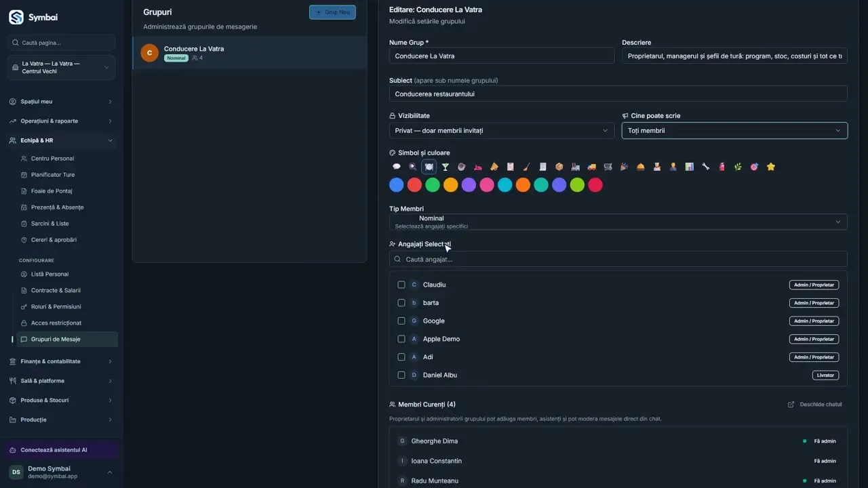Choose the delivery truck group symbol
The height and width of the screenshot is (488, 868).
pos(592,167)
